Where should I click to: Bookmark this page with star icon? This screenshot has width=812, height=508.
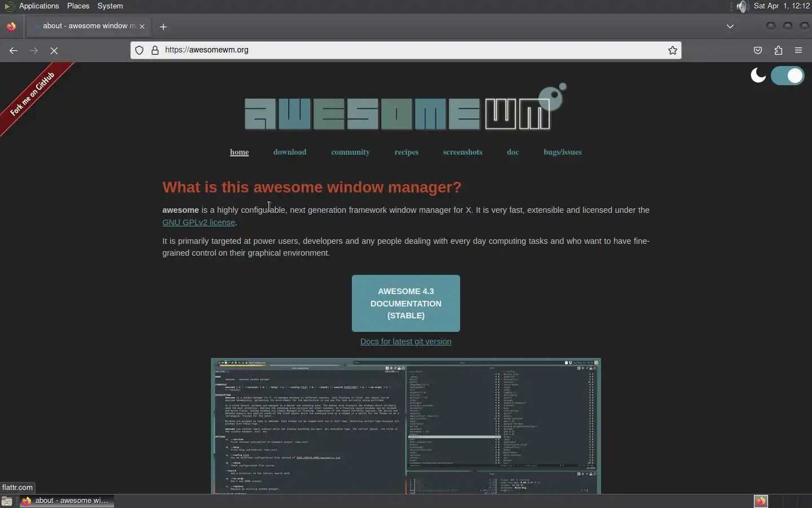pos(673,50)
